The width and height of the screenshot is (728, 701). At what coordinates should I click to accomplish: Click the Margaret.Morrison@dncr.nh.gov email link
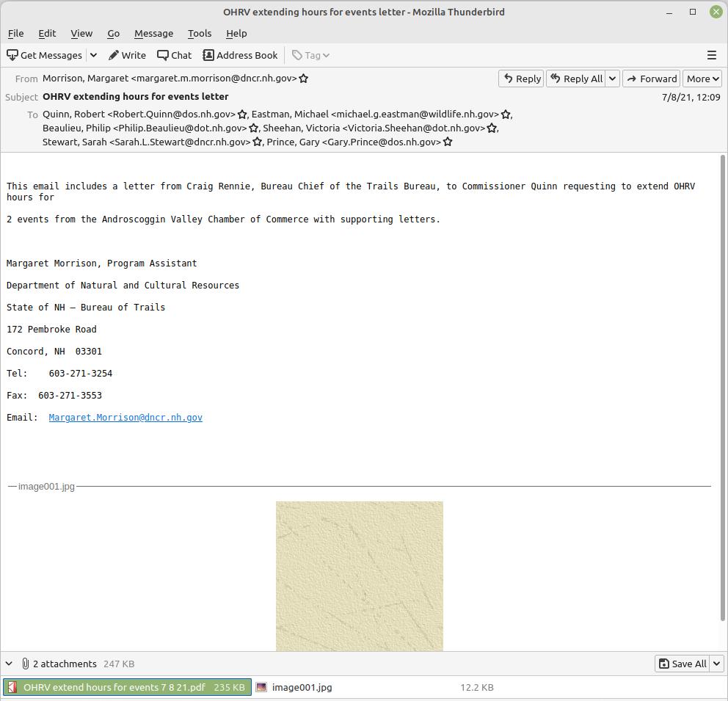coord(125,417)
